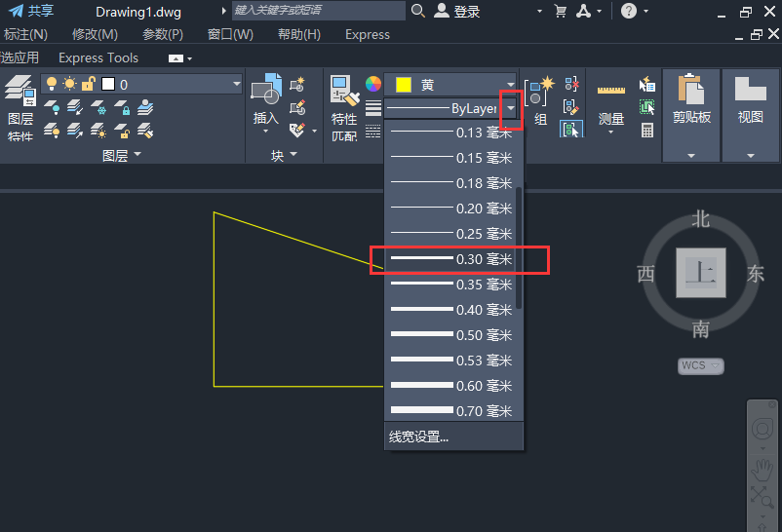Click the Make Object's Layer Current icon

click(x=145, y=107)
